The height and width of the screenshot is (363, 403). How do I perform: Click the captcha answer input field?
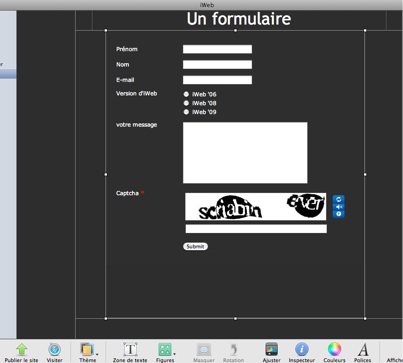[x=256, y=229]
